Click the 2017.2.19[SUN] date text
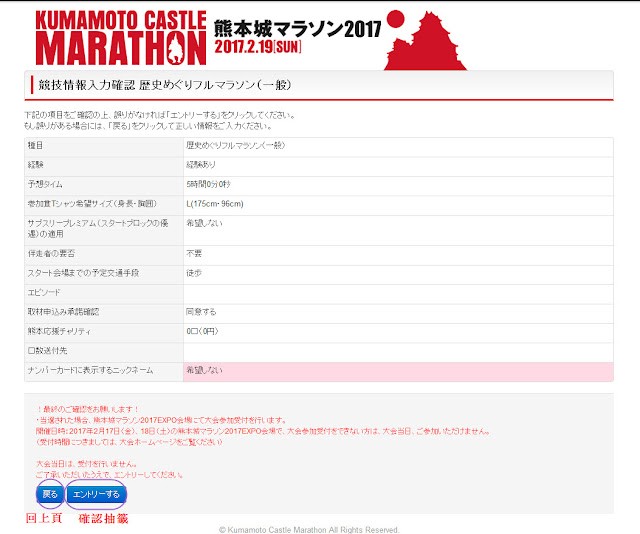This screenshot has height=534, width=640. tap(258, 47)
